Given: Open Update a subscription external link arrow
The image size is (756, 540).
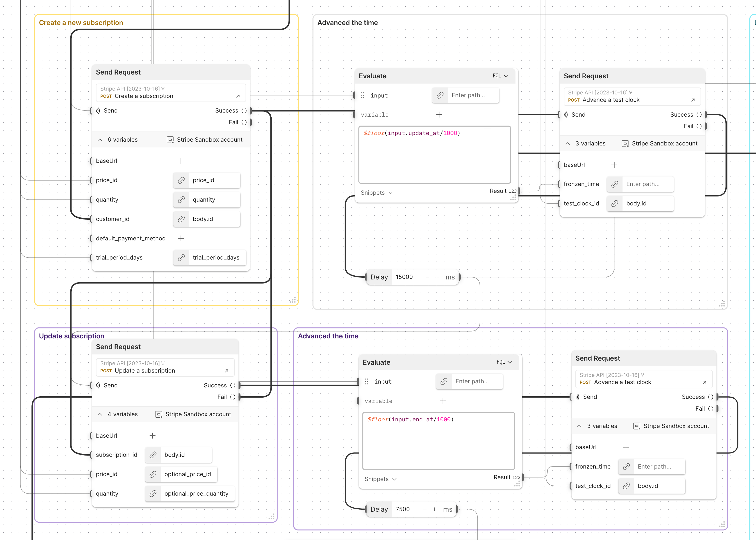Looking at the screenshot, I should (227, 371).
